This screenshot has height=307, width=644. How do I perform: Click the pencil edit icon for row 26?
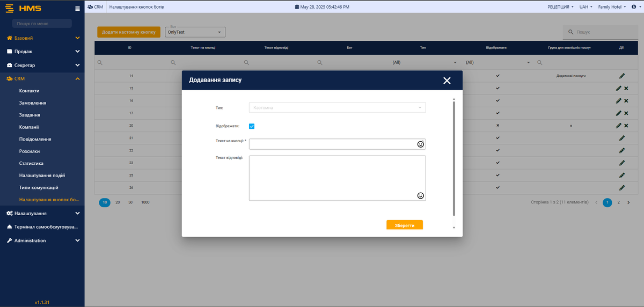[622, 188]
